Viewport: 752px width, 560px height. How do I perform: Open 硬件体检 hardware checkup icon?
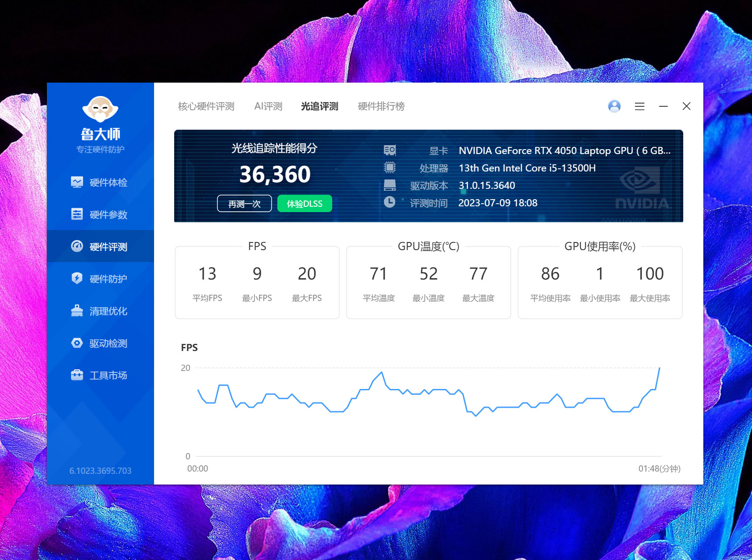[x=77, y=182]
